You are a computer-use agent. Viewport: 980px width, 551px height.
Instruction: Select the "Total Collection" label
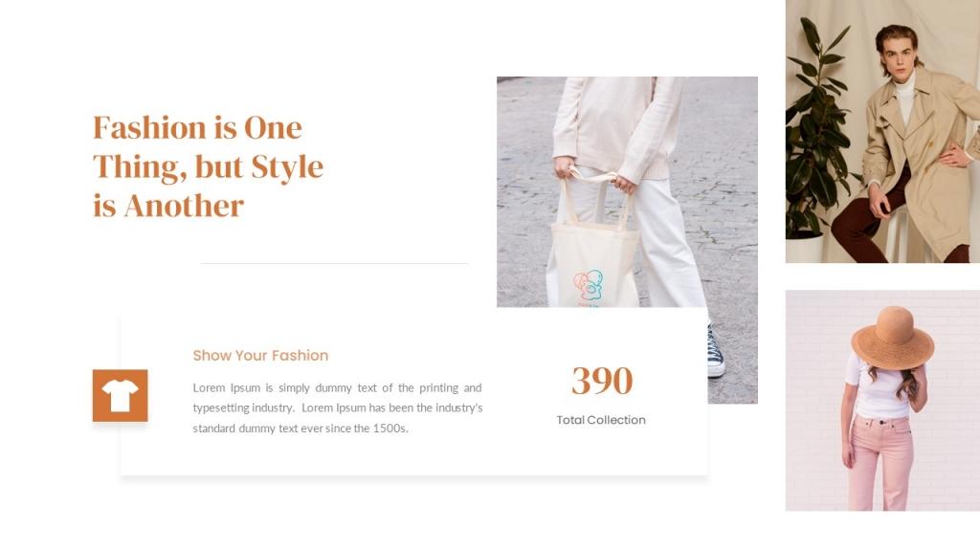601,421
